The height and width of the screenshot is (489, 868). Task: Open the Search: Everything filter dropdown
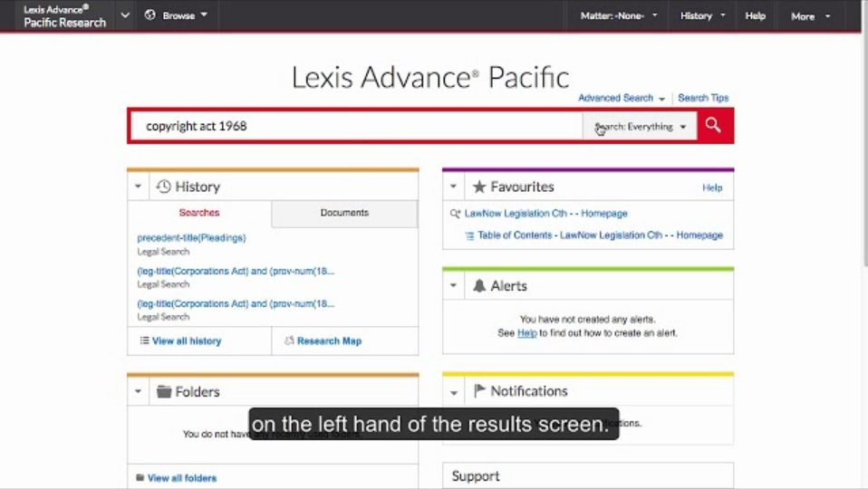pyautogui.click(x=640, y=126)
